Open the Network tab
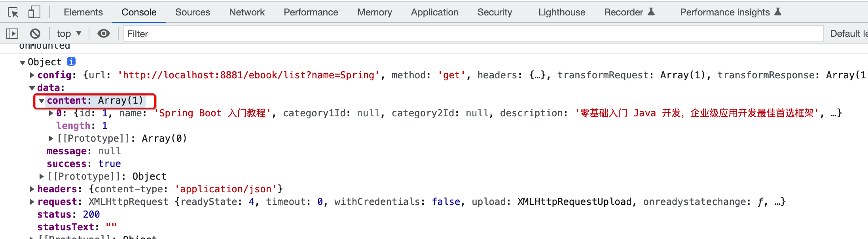 (x=247, y=12)
